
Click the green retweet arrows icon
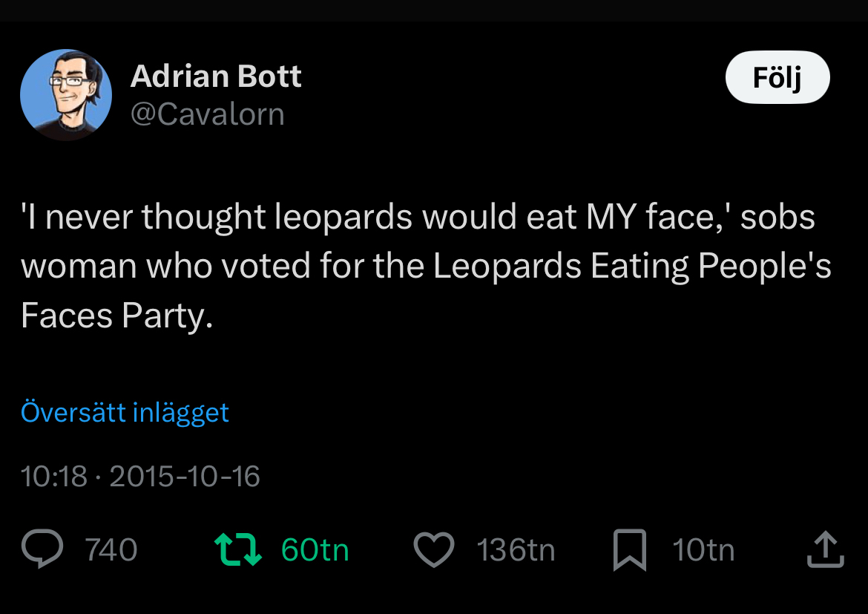coord(237,550)
